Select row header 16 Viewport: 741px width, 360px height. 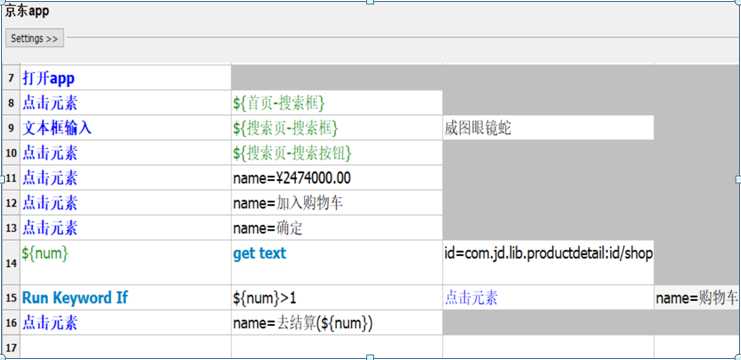tap(10, 323)
